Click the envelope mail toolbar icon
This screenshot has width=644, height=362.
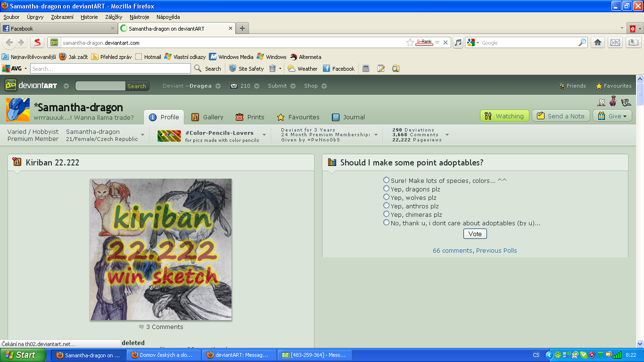[615, 42]
